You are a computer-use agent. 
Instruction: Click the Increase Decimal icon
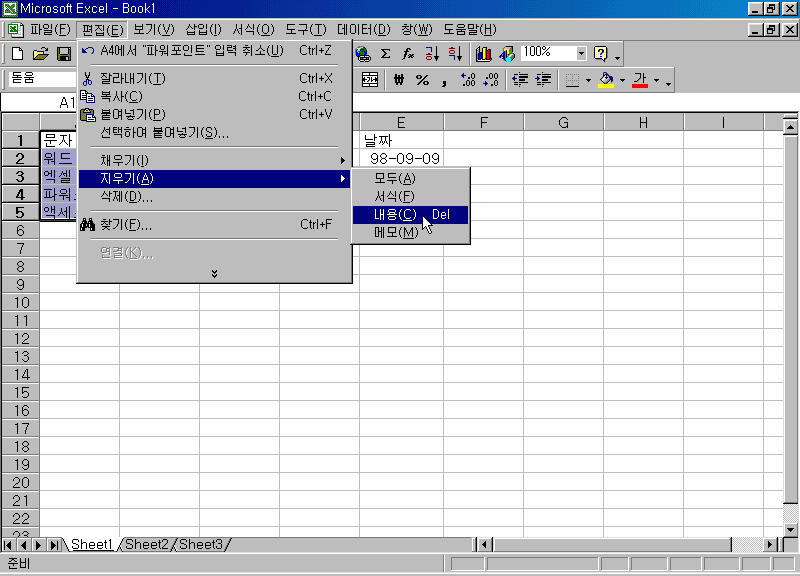click(x=468, y=80)
